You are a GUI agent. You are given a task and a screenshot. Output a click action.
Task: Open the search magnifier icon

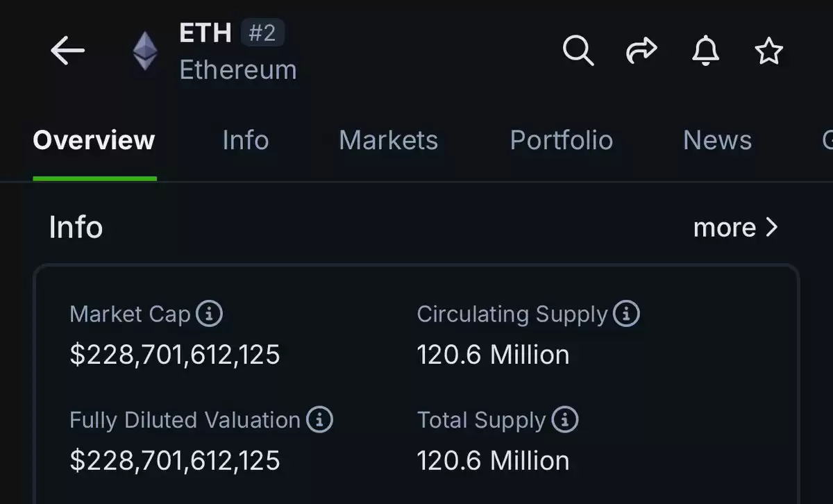tap(578, 51)
